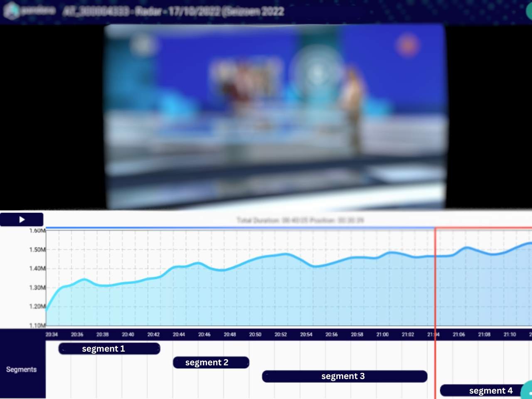The width and height of the screenshot is (532, 399).
Task: Click the Total Duration status text
Action: 300,220
